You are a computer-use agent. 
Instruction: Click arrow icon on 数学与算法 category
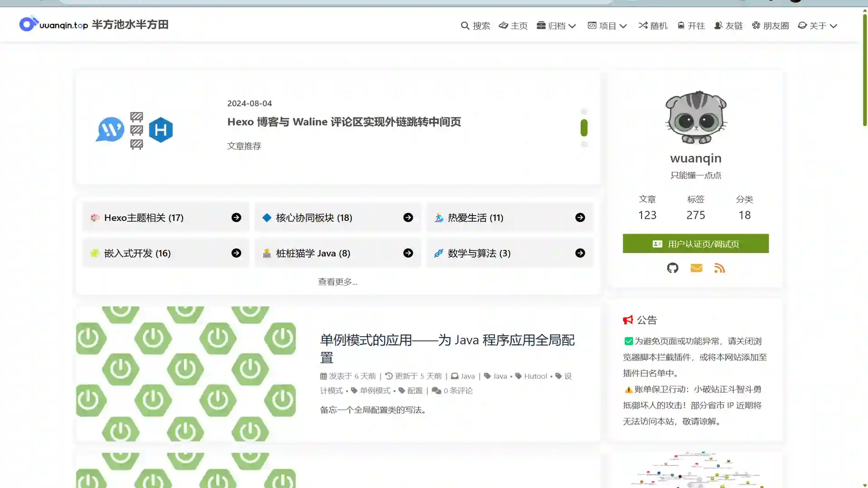[x=580, y=253]
